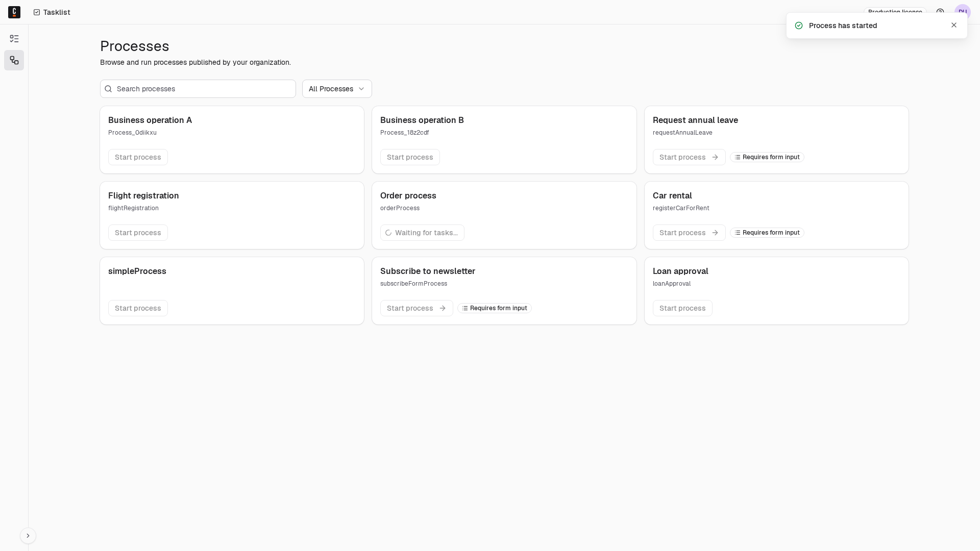The image size is (980, 551).
Task: Click the green success checkmark icon in the notification
Action: [x=799, y=26]
